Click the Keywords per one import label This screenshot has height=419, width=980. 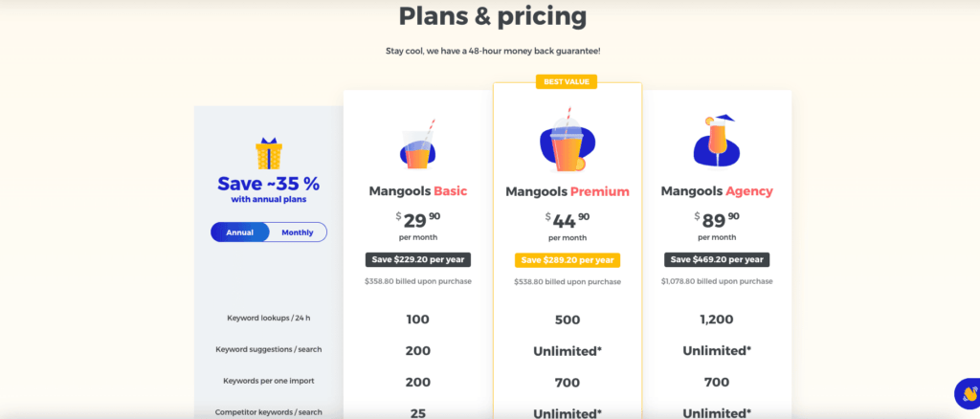pos(270,381)
